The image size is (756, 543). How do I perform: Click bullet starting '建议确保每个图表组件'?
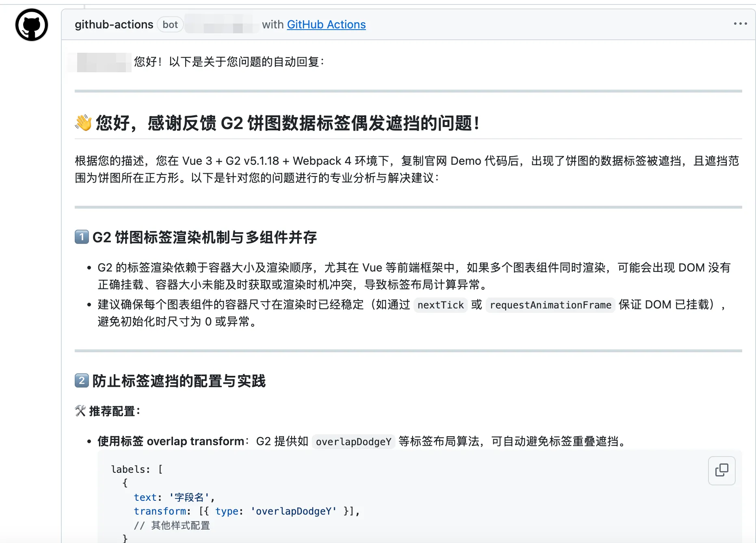pos(412,313)
